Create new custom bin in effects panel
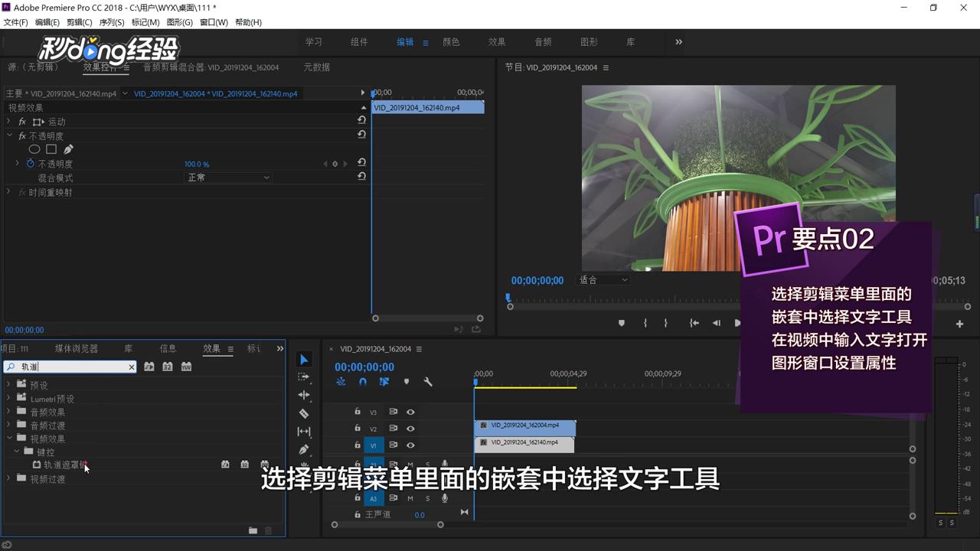Viewport: 980px width, 551px height. point(253,530)
